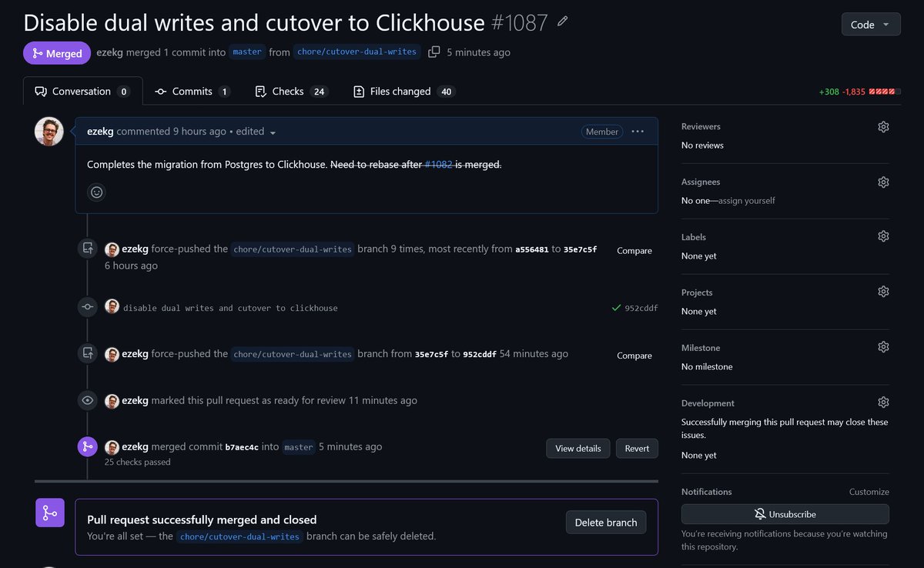Image resolution: width=924 pixels, height=568 pixels.
Task: Copy the chore/cutover-dual-writes branch name in the header
Action: (434, 52)
